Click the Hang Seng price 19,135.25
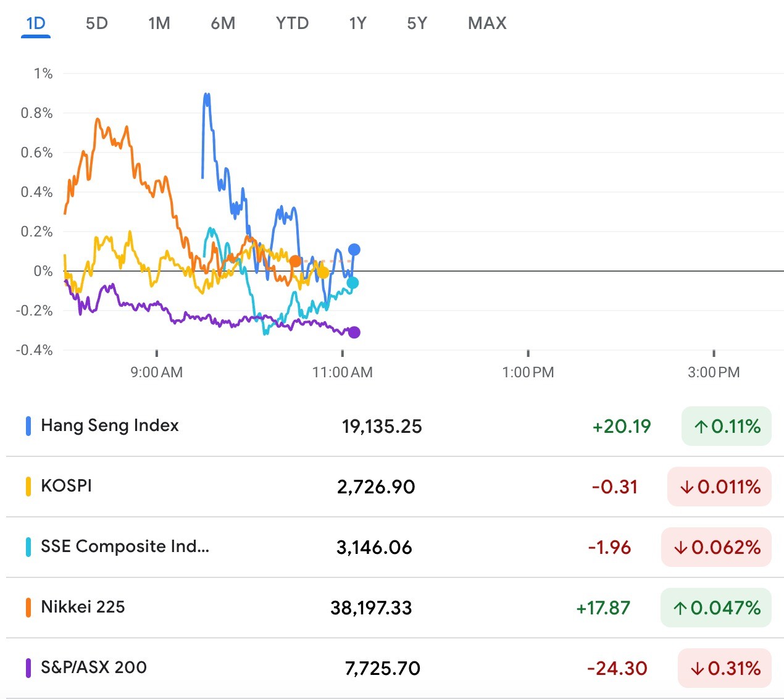The width and height of the screenshot is (784, 699). click(382, 427)
